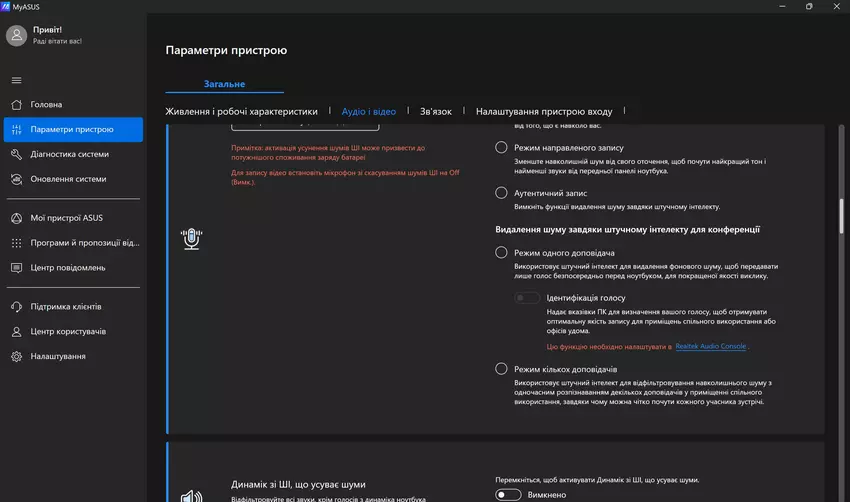Viewport: 850px width, 502px height.
Task: Choose Режим одного доповідача radio button
Action: pyautogui.click(x=502, y=253)
